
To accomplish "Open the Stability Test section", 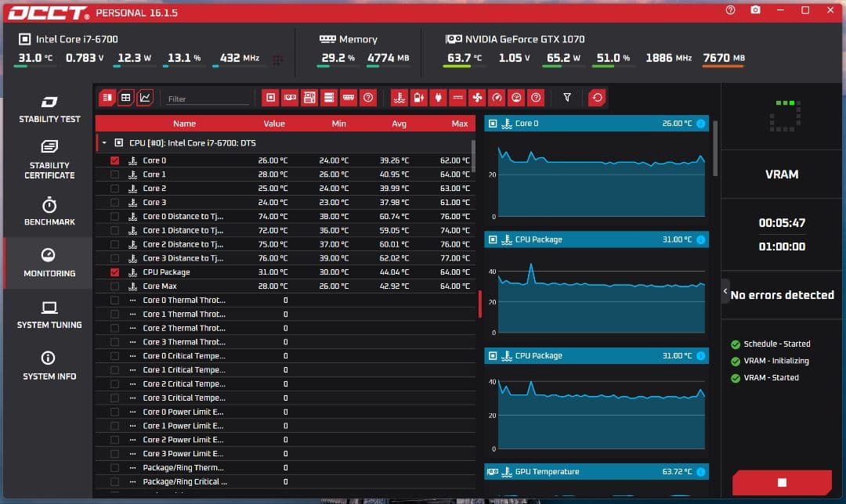I will (x=49, y=110).
